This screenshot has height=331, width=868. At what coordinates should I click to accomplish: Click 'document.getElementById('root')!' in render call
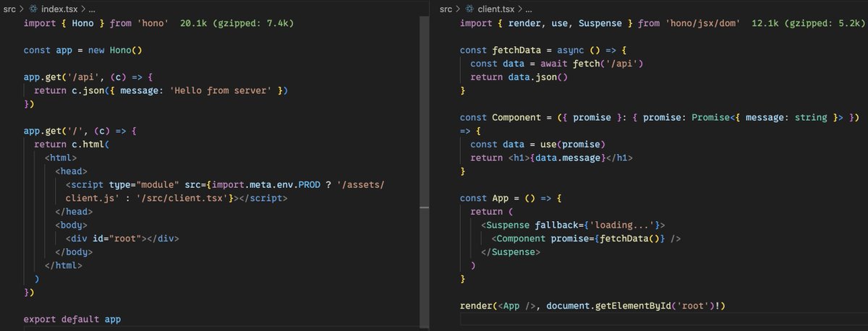pos(634,305)
